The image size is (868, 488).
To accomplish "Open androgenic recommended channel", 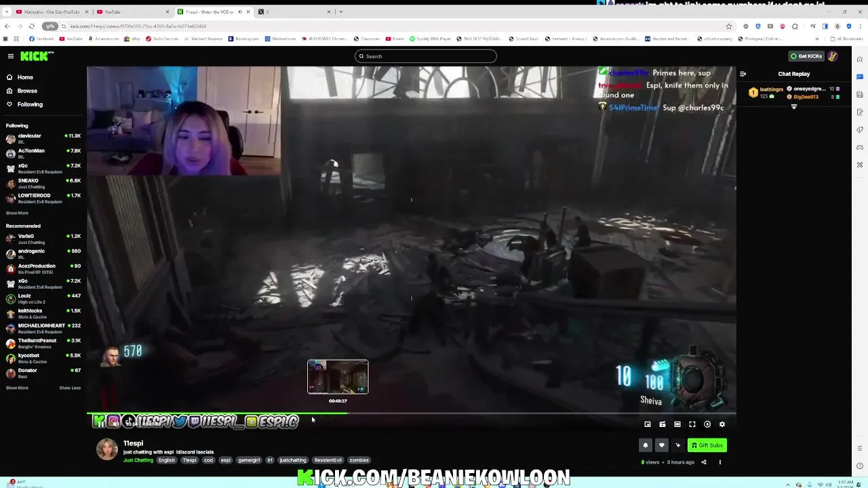I will tap(43, 254).
